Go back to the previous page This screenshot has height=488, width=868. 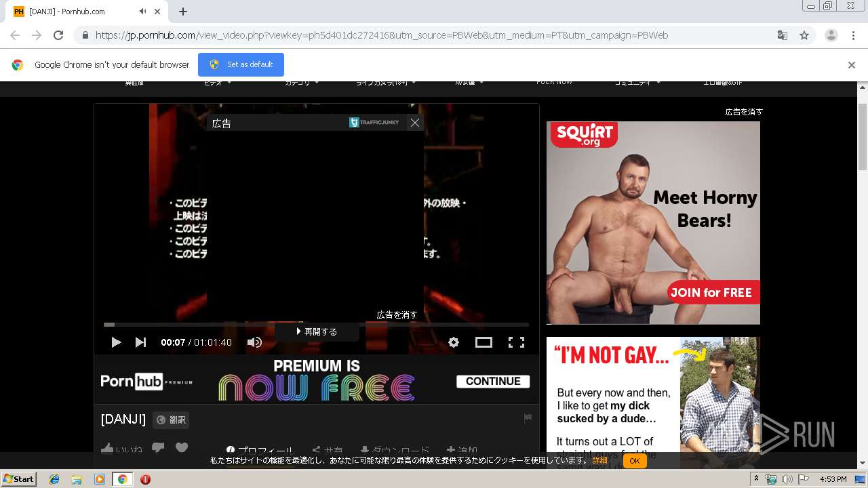pyautogui.click(x=15, y=35)
